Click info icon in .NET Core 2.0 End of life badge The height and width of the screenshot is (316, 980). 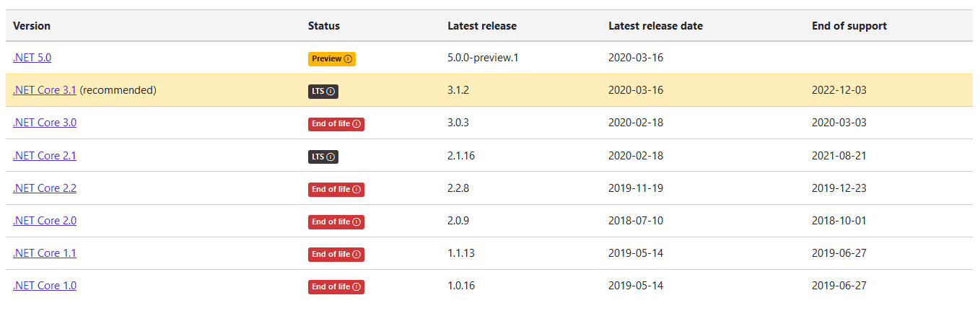pyautogui.click(x=356, y=222)
